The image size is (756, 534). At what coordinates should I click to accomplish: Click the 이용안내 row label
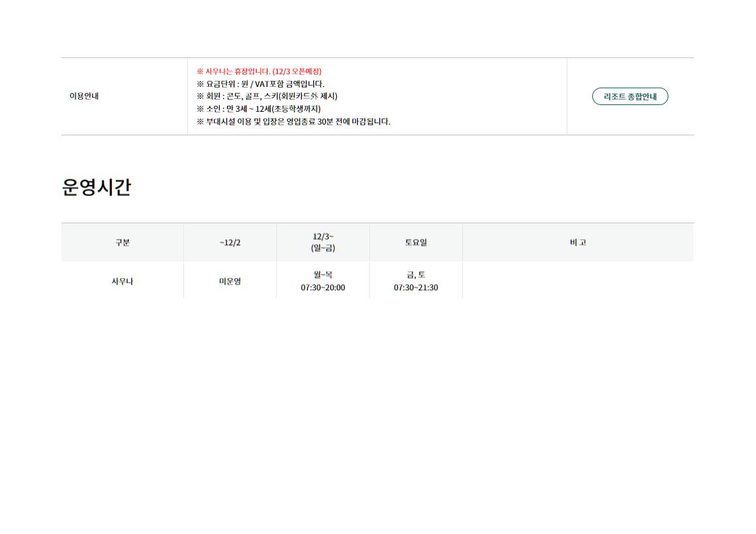(x=84, y=96)
